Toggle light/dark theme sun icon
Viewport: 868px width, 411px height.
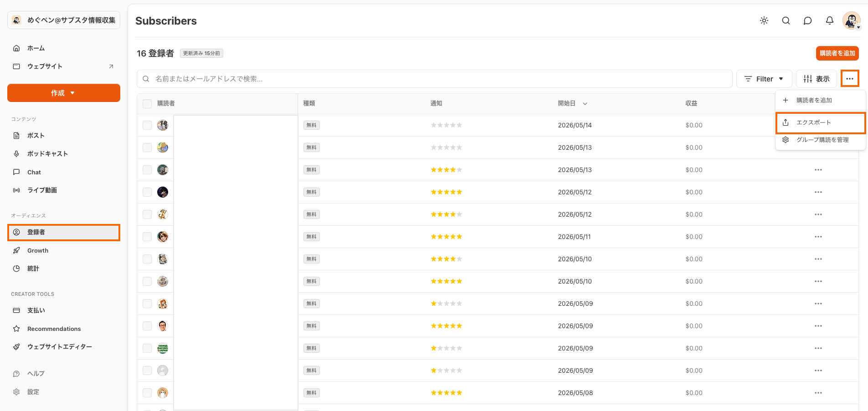[764, 20]
